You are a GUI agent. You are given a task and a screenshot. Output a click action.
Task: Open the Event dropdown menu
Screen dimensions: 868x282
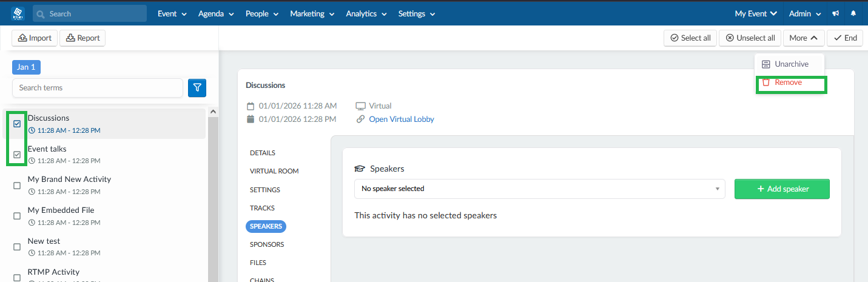pyautogui.click(x=172, y=13)
